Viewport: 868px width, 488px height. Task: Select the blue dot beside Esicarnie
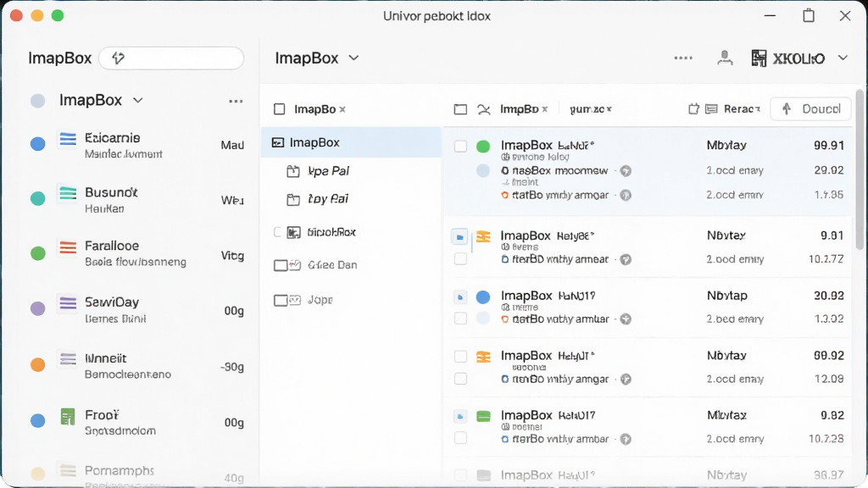point(37,144)
